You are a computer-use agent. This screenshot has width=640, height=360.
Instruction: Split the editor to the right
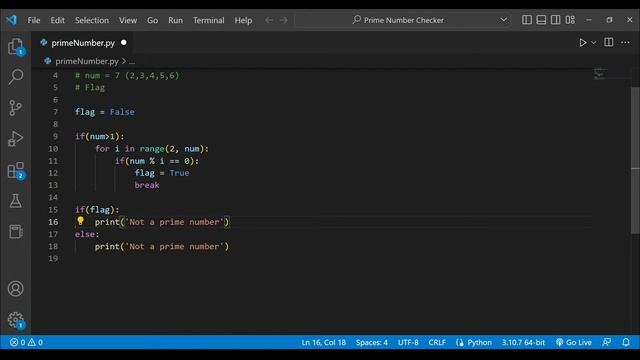click(x=609, y=42)
